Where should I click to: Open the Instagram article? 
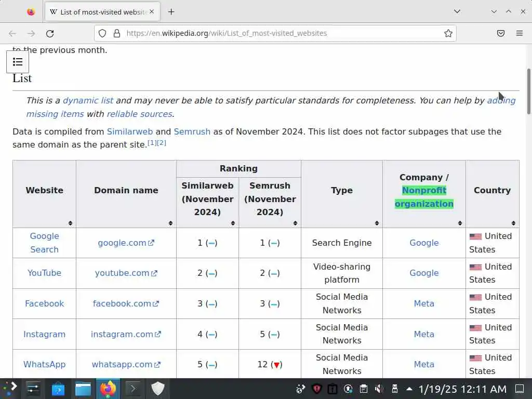pyautogui.click(x=45, y=334)
